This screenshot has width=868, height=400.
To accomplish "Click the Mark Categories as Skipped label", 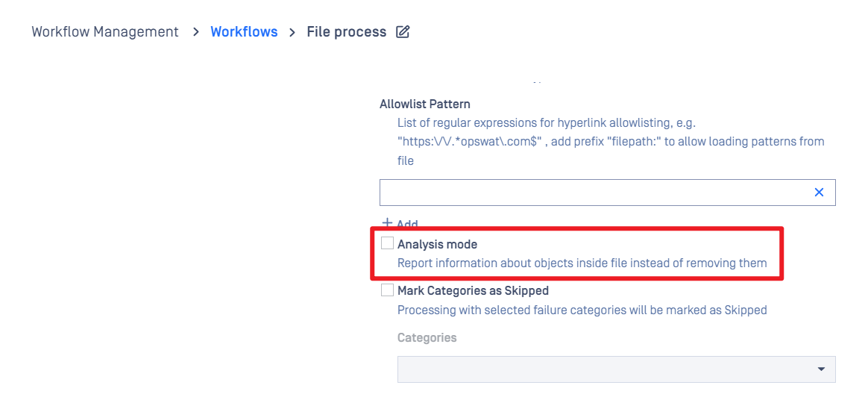I will click(x=473, y=290).
